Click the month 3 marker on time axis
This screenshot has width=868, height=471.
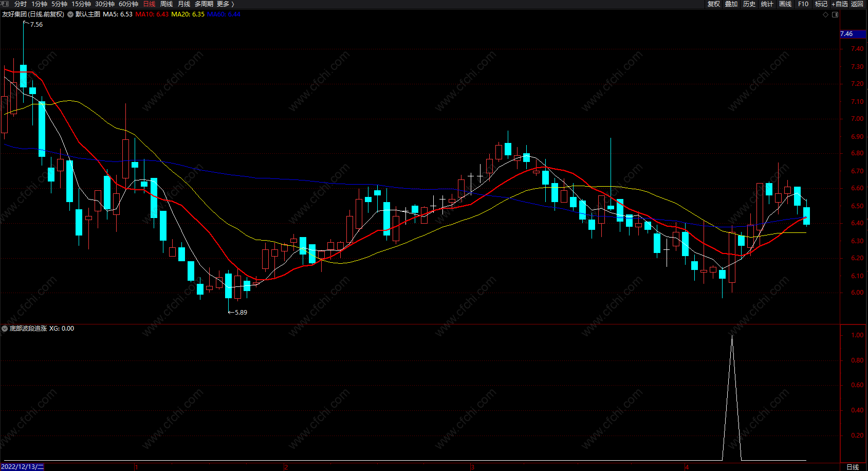[472, 467]
